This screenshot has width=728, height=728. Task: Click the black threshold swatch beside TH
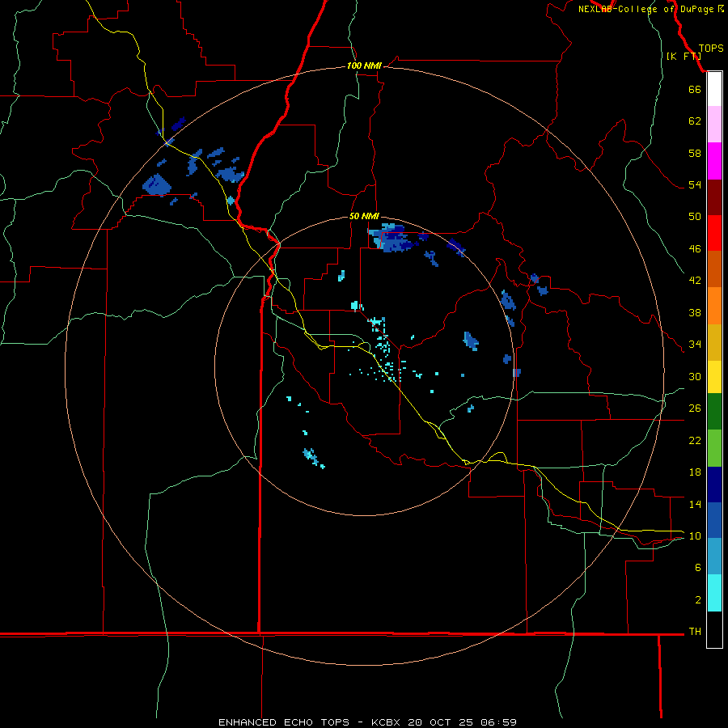coord(714,629)
